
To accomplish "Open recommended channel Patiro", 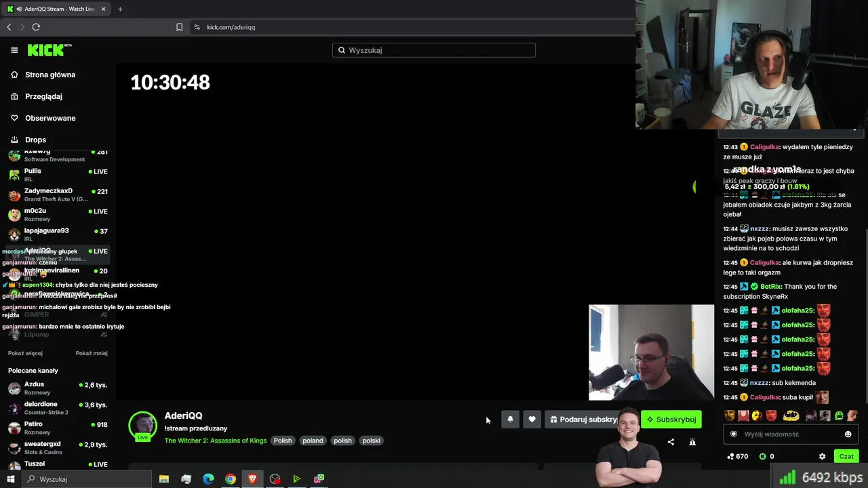I will point(58,428).
